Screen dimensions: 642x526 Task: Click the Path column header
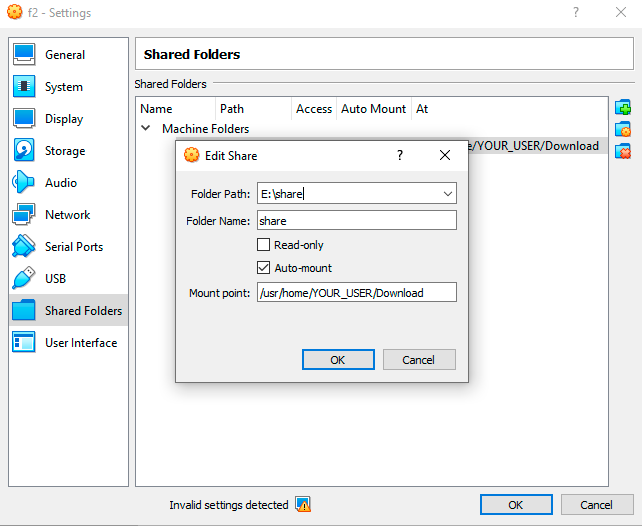pyautogui.click(x=232, y=109)
